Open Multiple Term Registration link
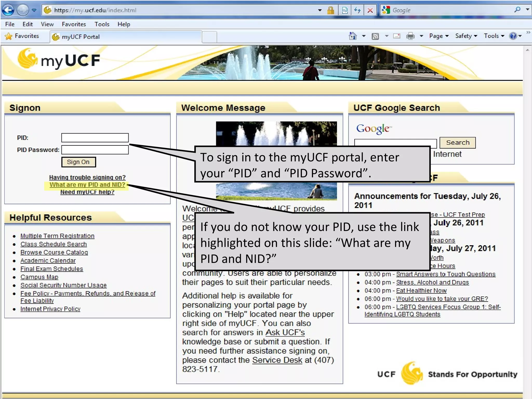This screenshot has height=399, width=532. point(57,236)
